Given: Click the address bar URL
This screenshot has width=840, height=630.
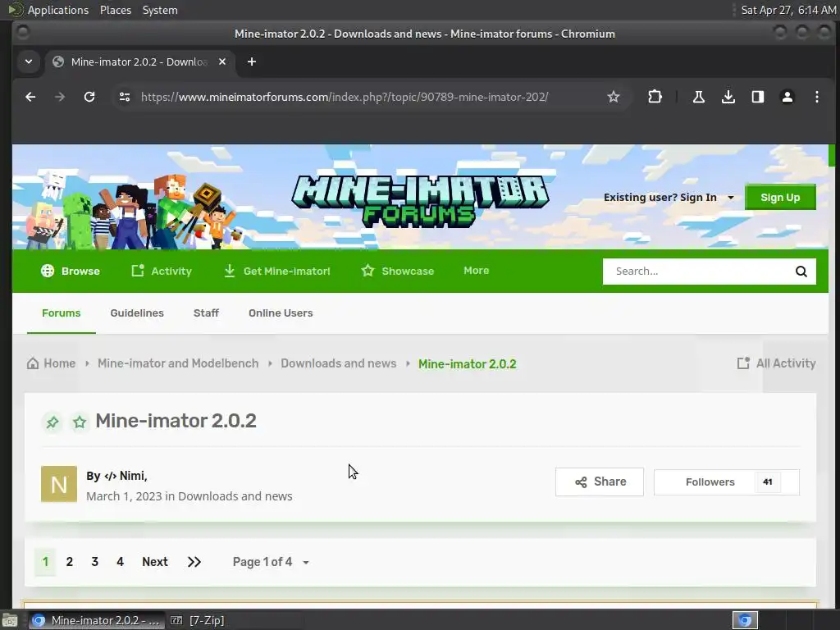Looking at the screenshot, I should tap(345, 97).
